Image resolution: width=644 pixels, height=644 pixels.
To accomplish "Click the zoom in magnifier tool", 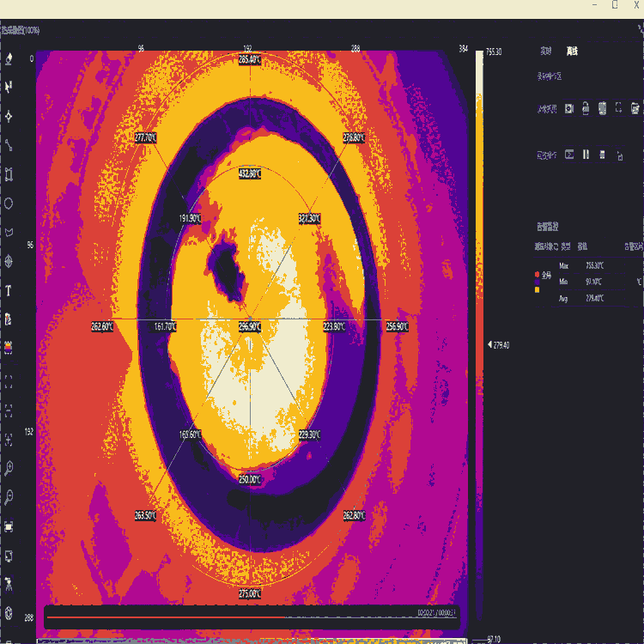I will [9, 467].
